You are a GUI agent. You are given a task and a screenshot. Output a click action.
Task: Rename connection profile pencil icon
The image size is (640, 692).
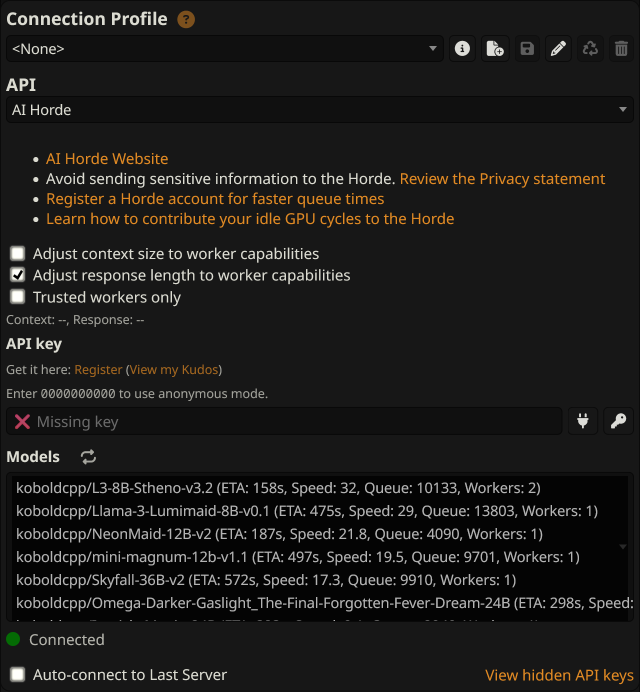pyautogui.click(x=558, y=49)
